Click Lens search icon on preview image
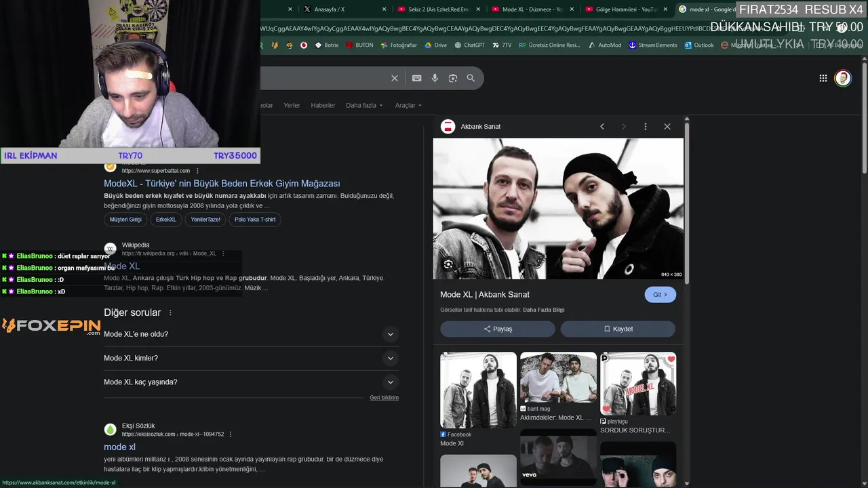This screenshot has width=868, height=488. click(448, 264)
